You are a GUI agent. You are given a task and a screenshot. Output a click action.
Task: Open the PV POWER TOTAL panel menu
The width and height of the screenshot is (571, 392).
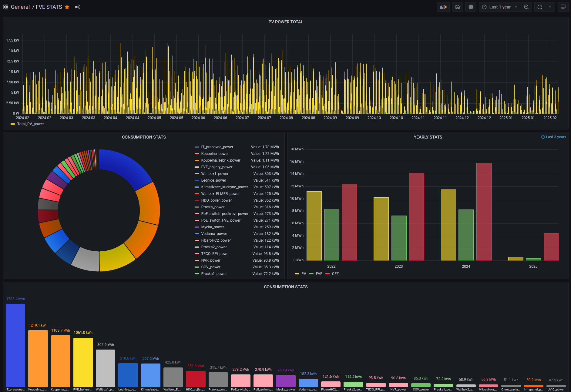tap(285, 22)
